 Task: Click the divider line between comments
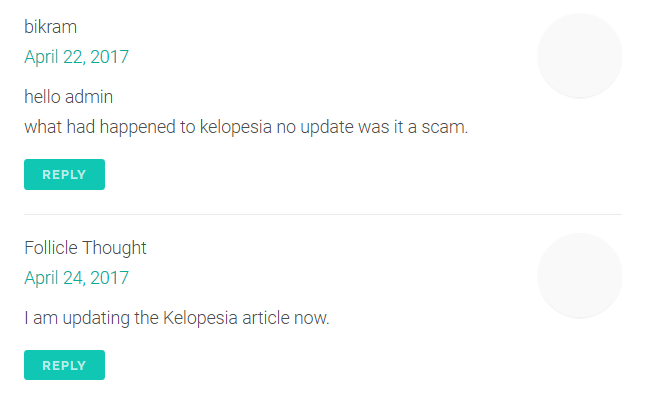pyautogui.click(x=323, y=215)
